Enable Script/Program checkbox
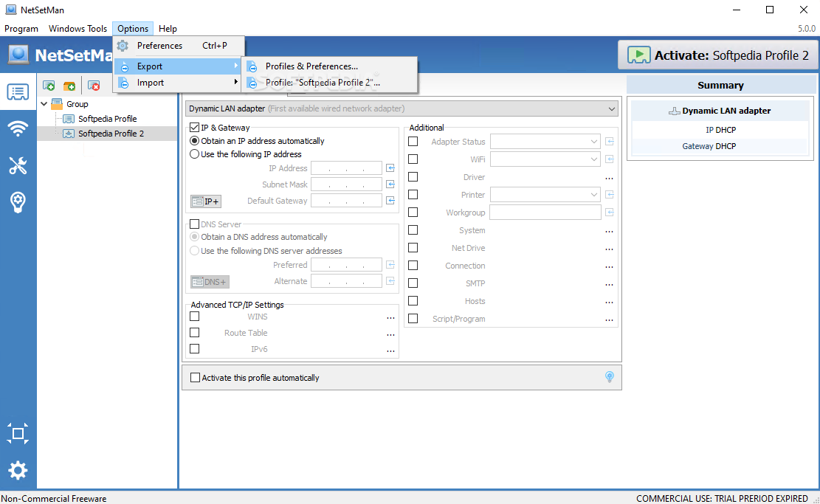The width and height of the screenshot is (820, 504). [x=413, y=318]
